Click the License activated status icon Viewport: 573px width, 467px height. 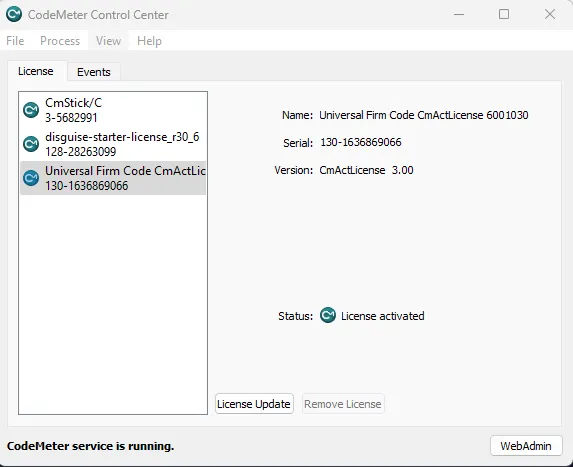click(328, 315)
